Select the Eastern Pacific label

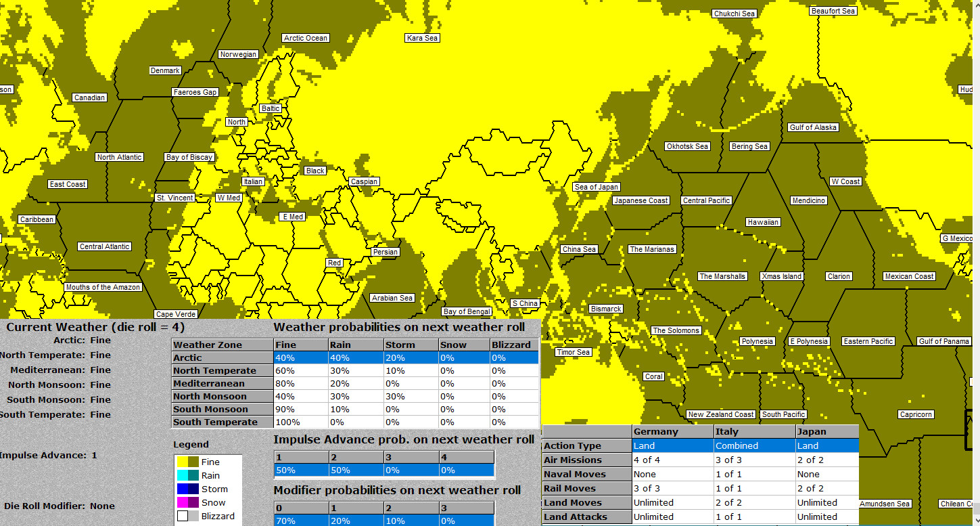click(868, 341)
